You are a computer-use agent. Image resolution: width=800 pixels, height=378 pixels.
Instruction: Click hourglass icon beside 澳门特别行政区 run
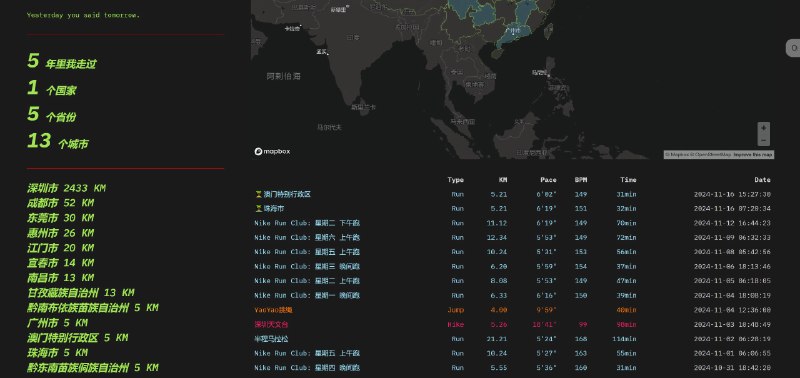pos(258,194)
